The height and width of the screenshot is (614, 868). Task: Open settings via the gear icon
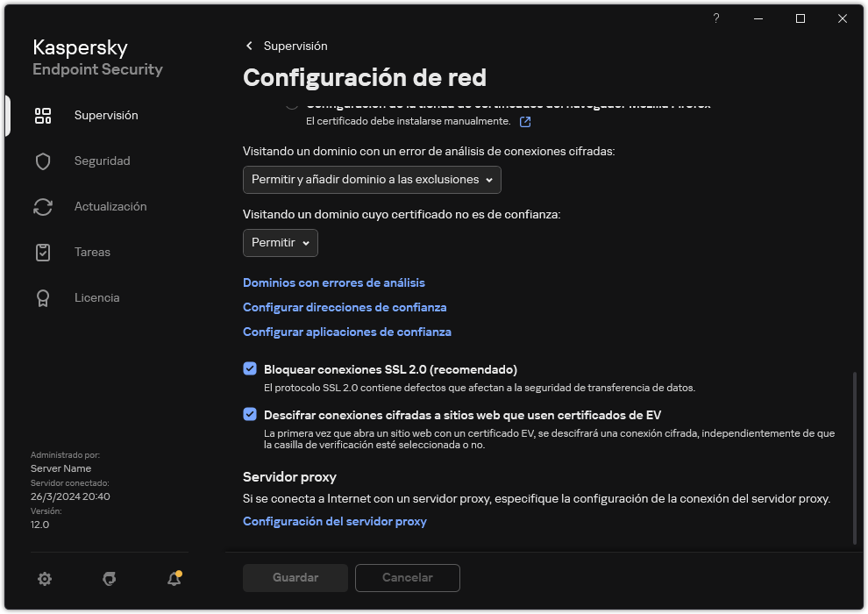coord(44,579)
